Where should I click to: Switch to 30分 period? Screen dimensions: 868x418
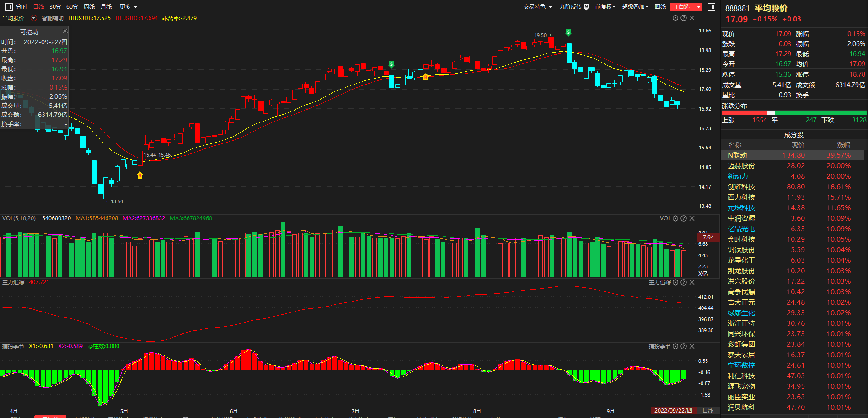pyautogui.click(x=55, y=7)
